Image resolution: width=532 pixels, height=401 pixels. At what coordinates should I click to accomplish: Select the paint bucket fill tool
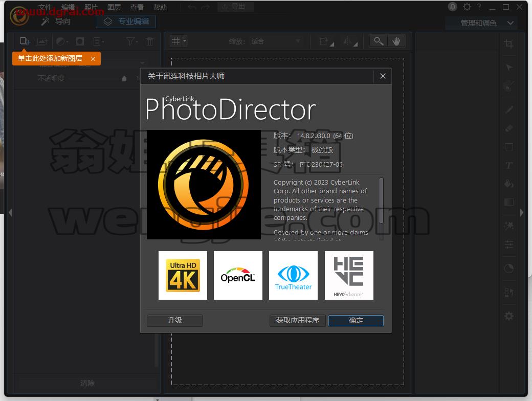(x=508, y=184)
